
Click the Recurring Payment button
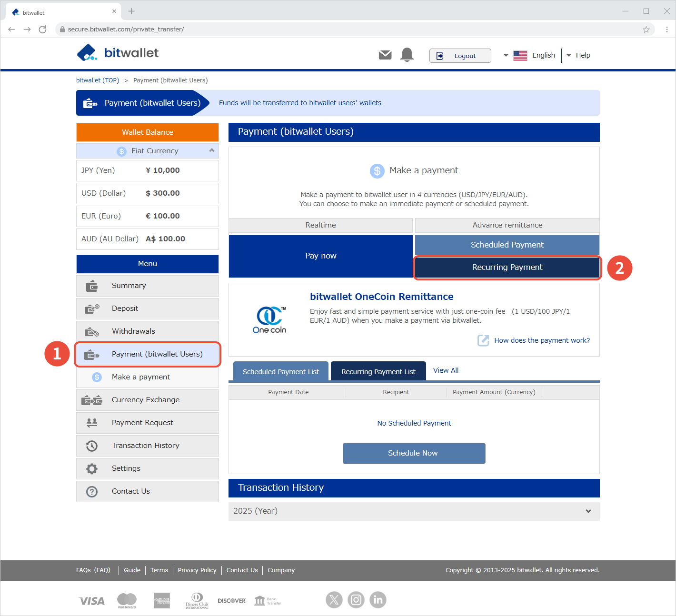point(507,268)
